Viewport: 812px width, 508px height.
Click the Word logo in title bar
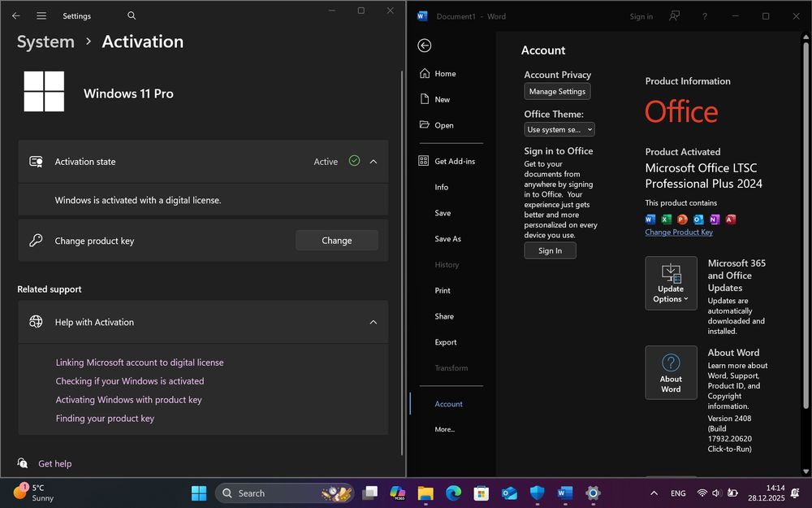click(x=422, y=16)
